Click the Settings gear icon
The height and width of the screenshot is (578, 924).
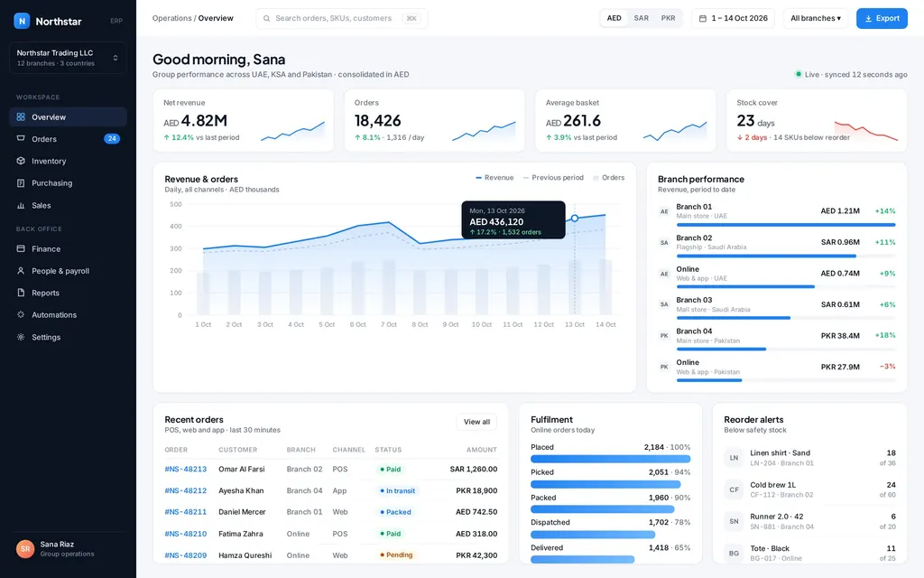tap(21, 338)
